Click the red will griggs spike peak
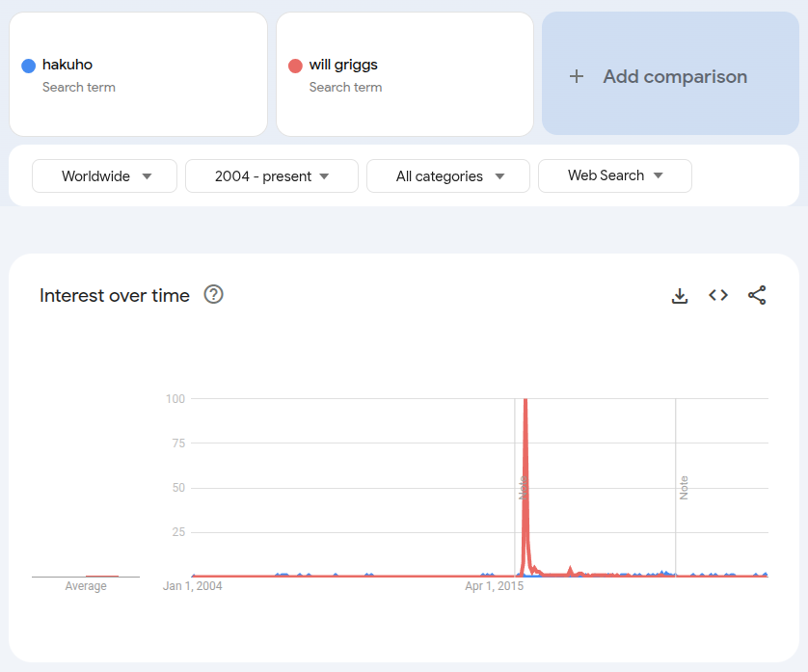The width and height of the screenshot is (808, 672). (525, 400)
